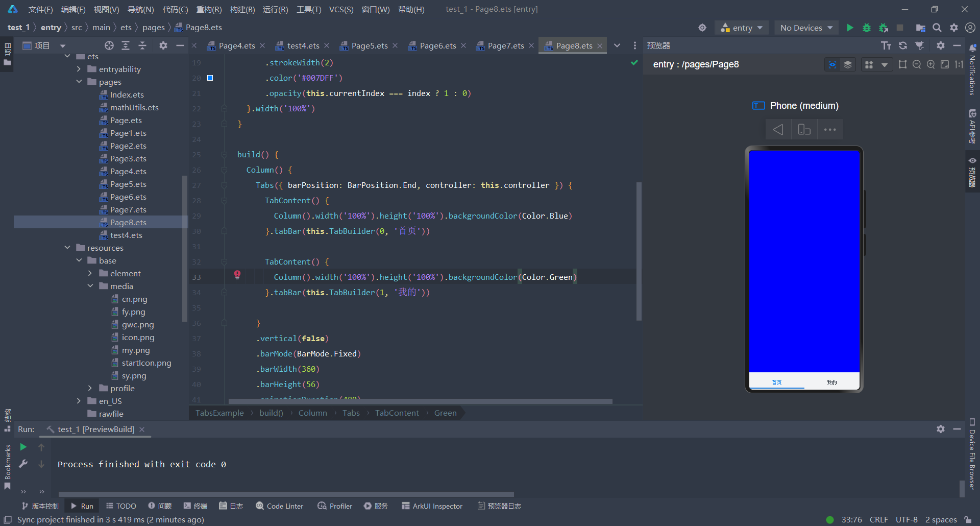Screen dimensions: 980x526
Task: Toggle the layers view in previewer
Action: 848,64
